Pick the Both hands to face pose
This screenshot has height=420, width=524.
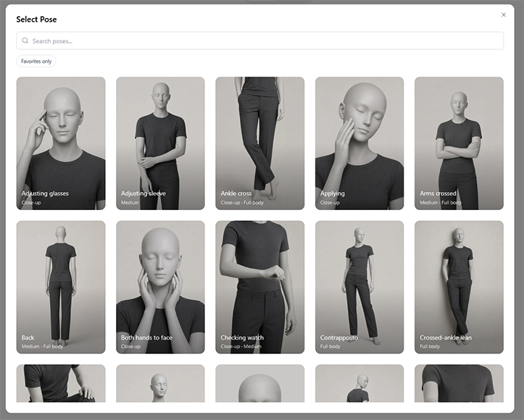click(x=160, y=287)
